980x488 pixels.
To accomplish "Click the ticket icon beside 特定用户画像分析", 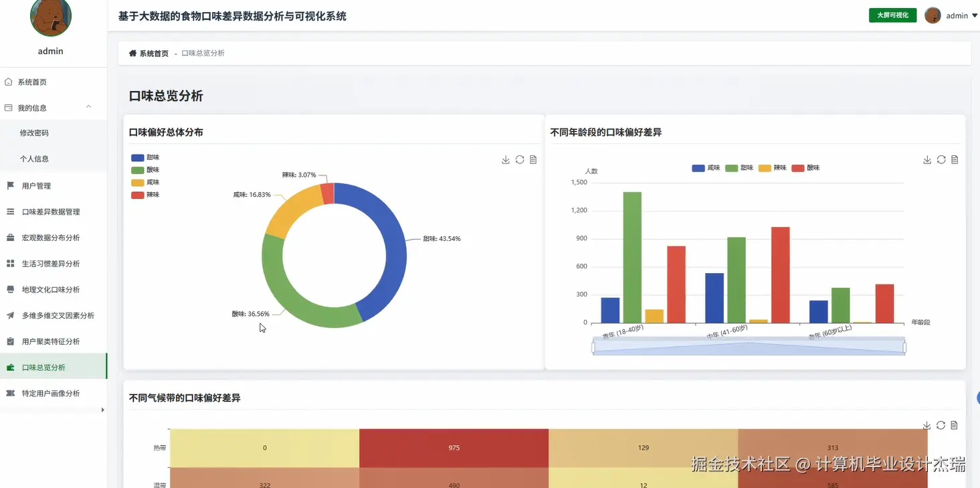I will (10, 393).
